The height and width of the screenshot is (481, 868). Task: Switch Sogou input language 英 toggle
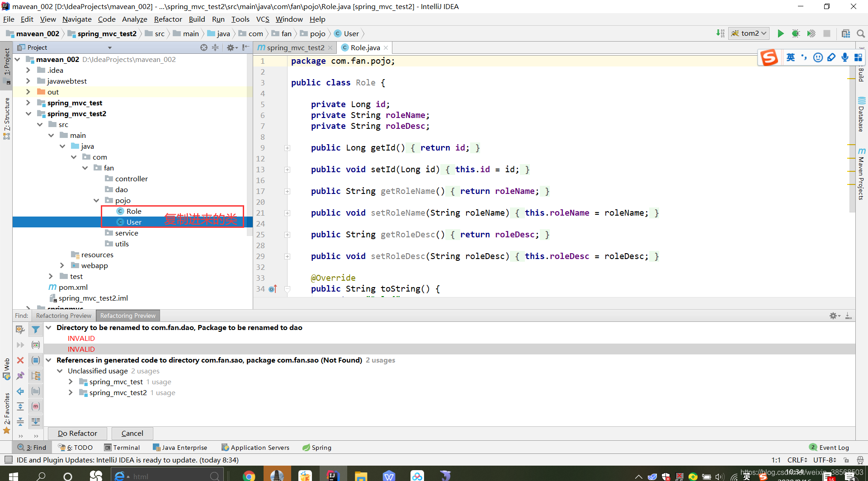[x=791, y=57]
